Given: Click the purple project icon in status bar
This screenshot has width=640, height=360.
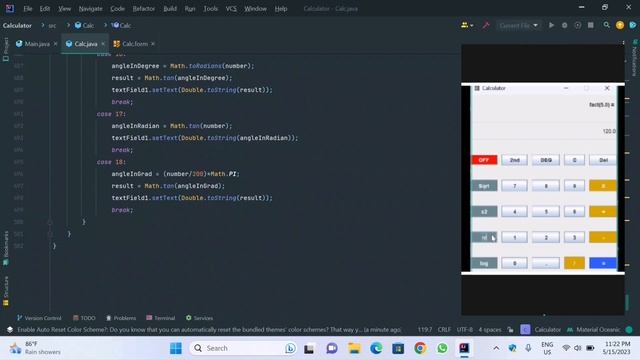Looking at the screenshot, I should 525,329.
